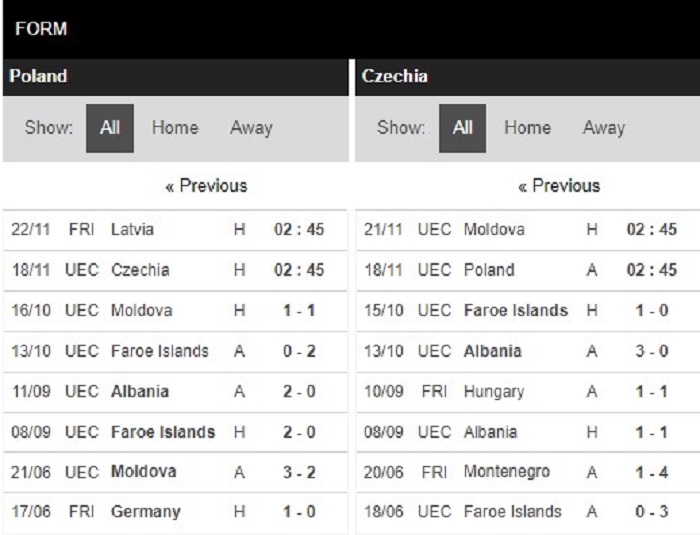Open Czechia's 0 - 3 Faroe Islands result

652,512
